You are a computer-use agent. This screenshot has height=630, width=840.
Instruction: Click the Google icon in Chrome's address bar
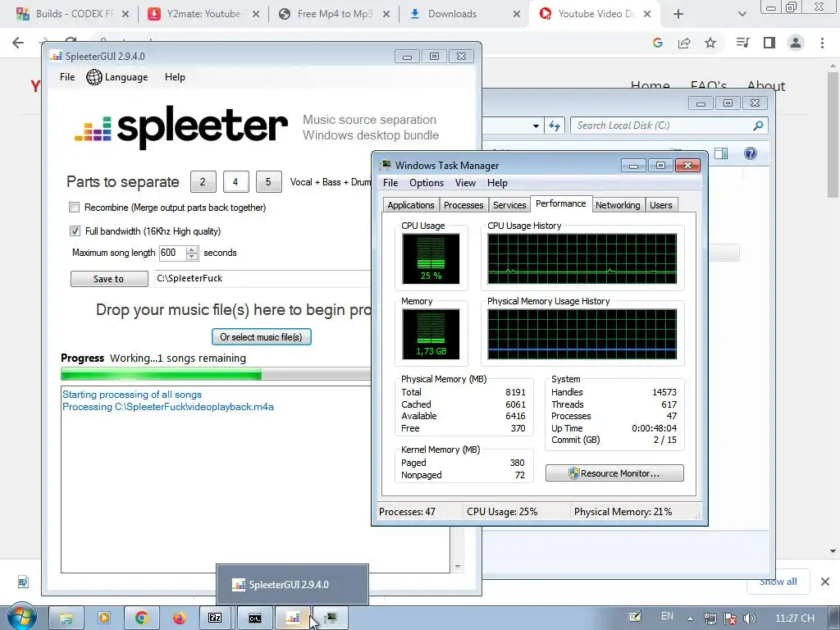[658, 43]
